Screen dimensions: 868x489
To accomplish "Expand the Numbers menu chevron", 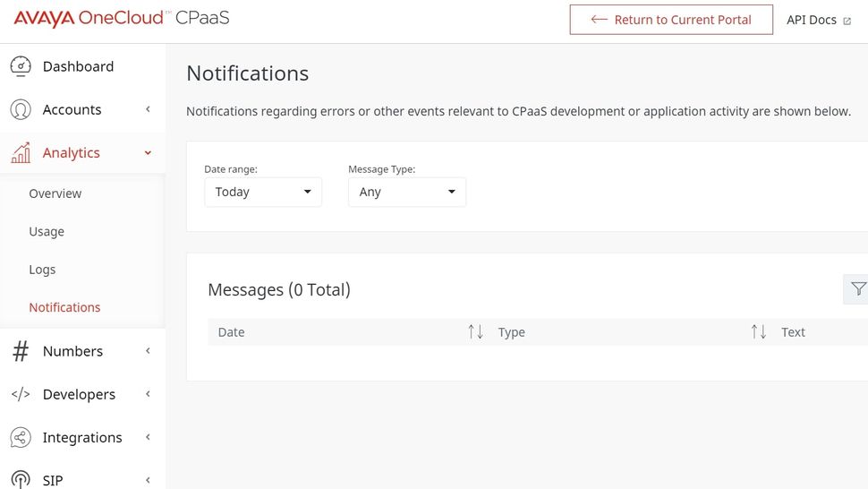I will point(148,351).
